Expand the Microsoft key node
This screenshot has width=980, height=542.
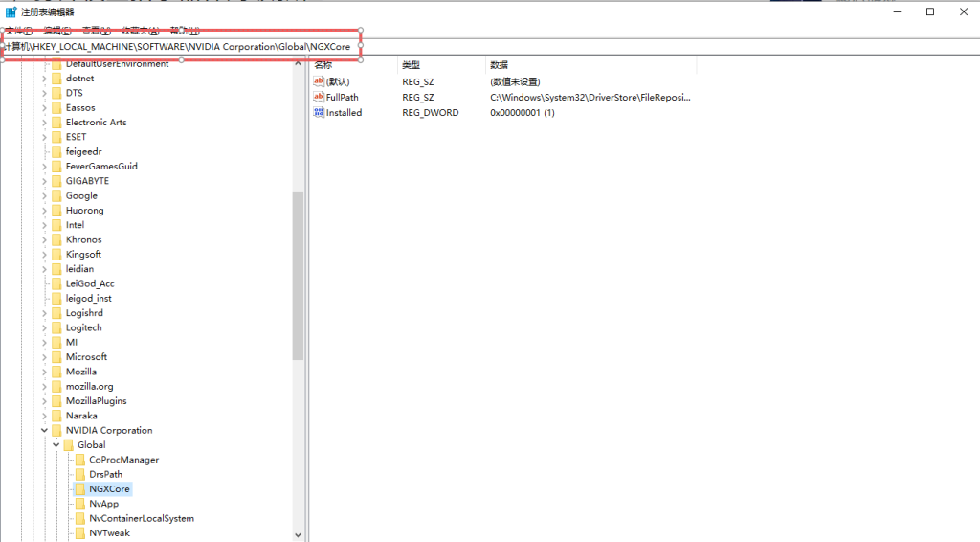click(44, 357)
